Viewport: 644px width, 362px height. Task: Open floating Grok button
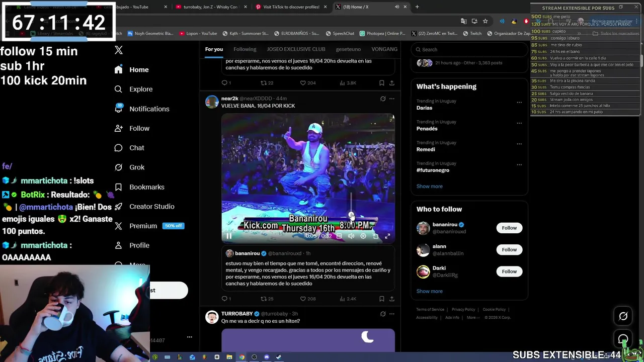point(623,316)
